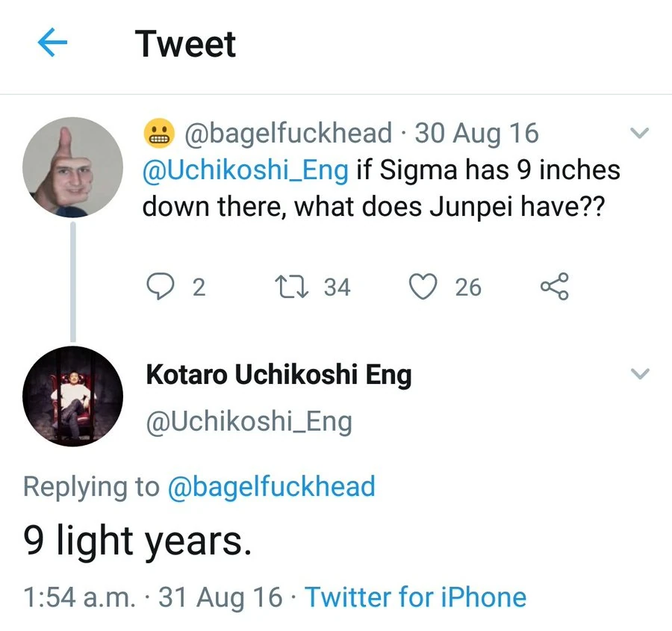The image size is (672, 631).
Task: Select the 'Kotaro Uchikoshi Eng' display name
Action: pyautogui.click(x=279, y=375)
